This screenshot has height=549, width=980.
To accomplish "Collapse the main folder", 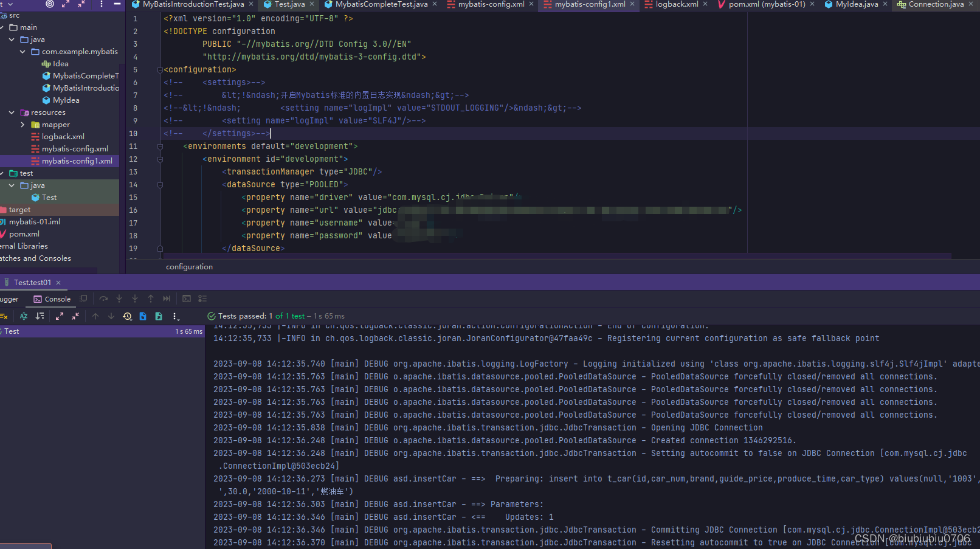I will coord(2,27).
